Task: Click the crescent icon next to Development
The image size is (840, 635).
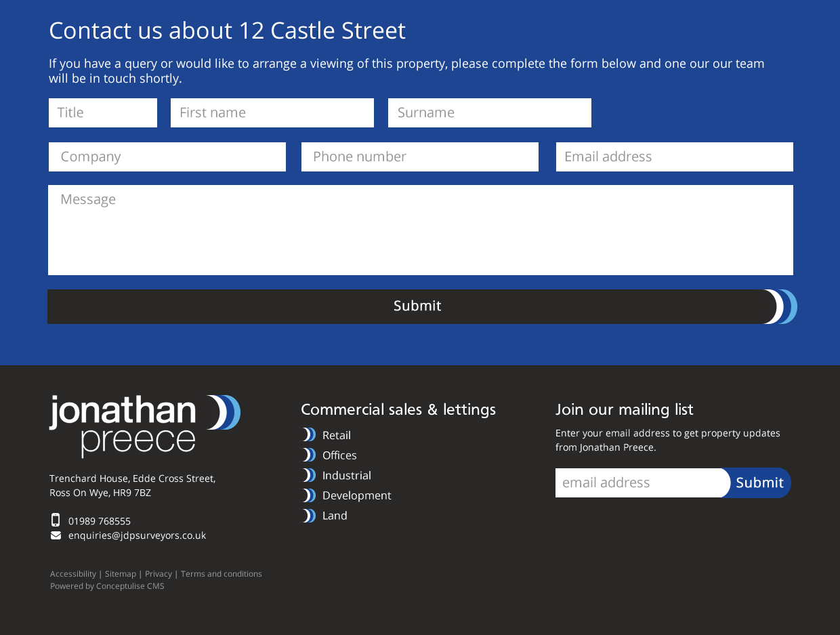Action: [309, 495]
